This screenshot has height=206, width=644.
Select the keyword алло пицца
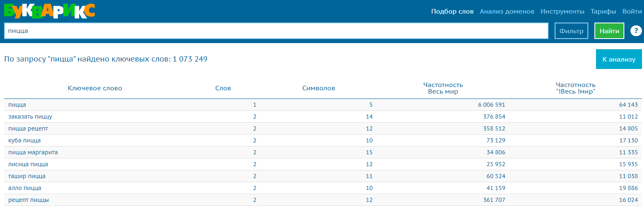25,188
